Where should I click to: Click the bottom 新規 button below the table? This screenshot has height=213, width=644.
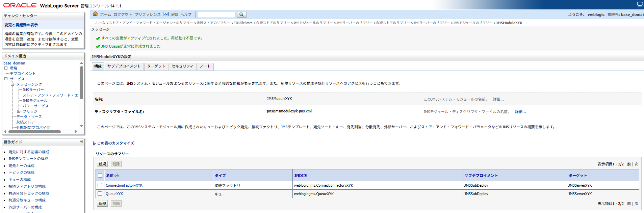[102, 204]
